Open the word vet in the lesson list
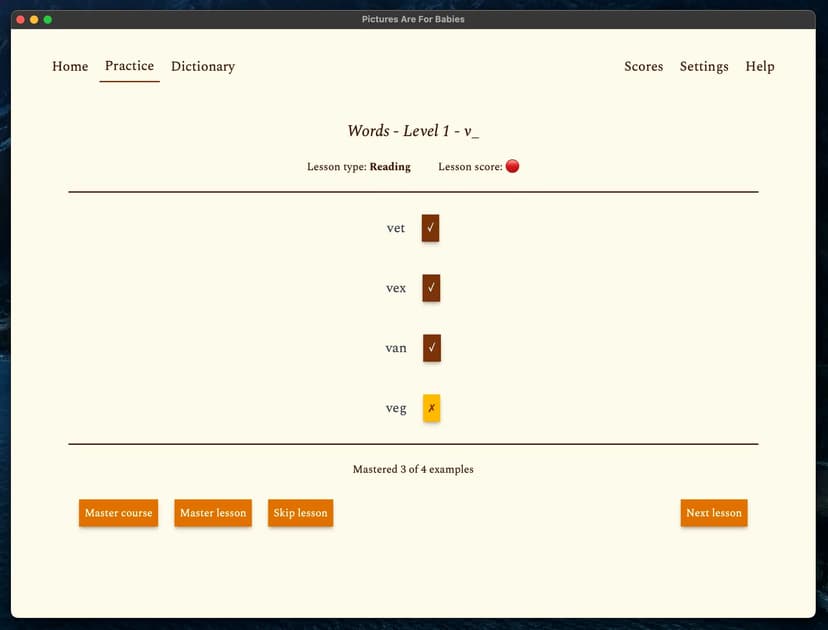The width and height of the screenshot is (828, 630). (x=395, y=228)
